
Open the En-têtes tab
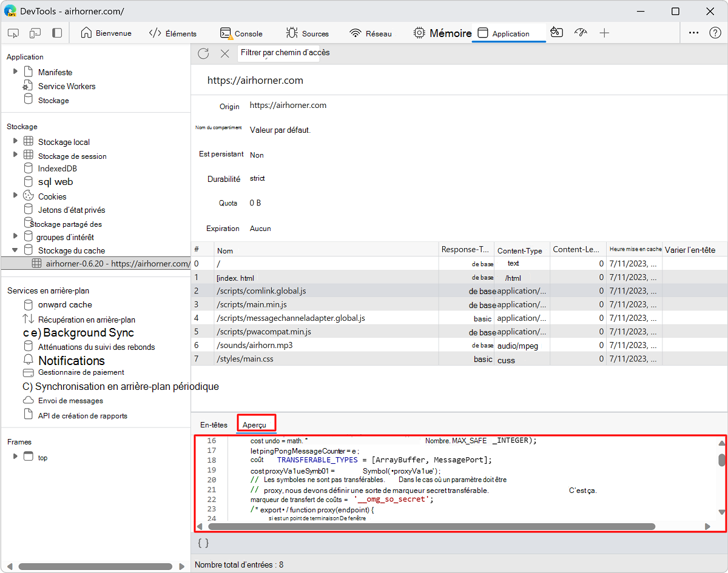[x=214, y=424]
